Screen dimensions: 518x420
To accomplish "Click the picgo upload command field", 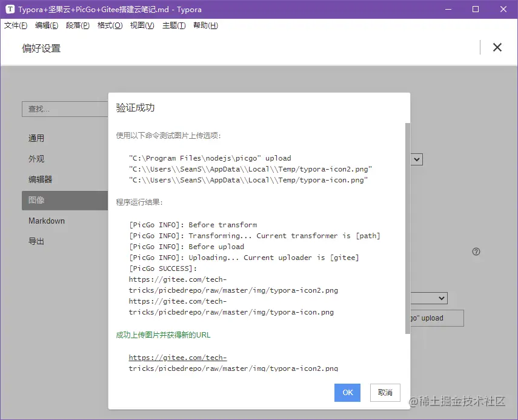I will click(437, 318).
